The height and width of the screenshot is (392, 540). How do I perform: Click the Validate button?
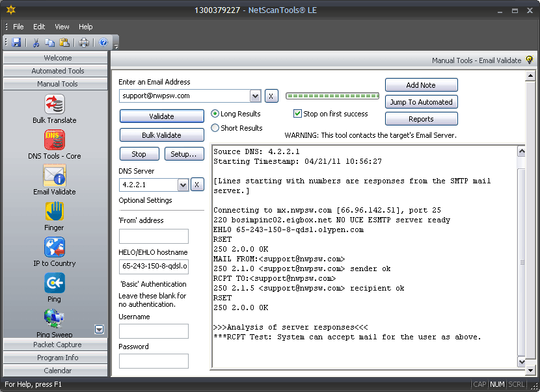tap(162, 116)
